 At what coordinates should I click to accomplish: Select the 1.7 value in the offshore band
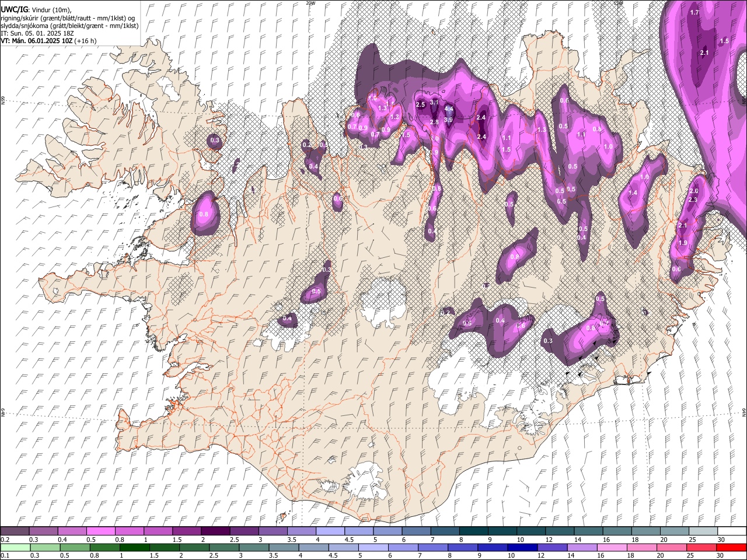point(694,12)
